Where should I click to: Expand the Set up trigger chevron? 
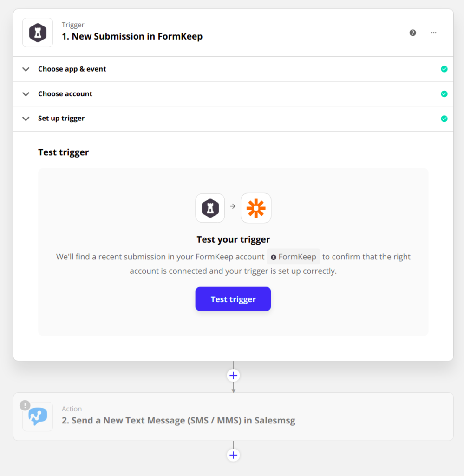click(x=26, y=119)
